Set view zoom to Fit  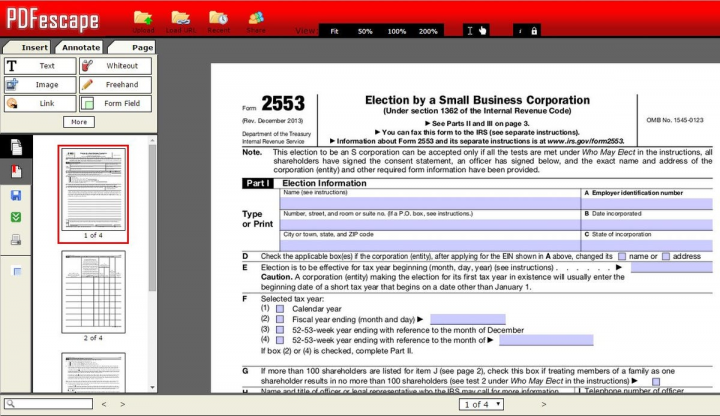coord(334,31)
